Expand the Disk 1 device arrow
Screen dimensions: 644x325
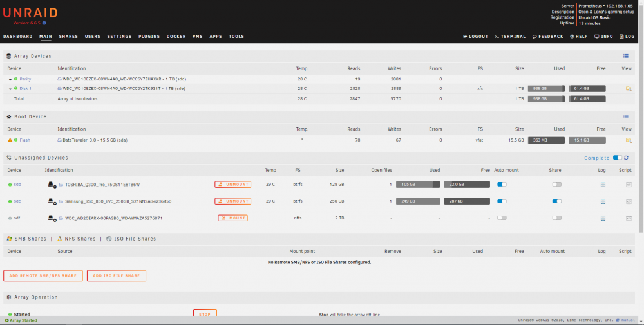(x=10, y=89)
